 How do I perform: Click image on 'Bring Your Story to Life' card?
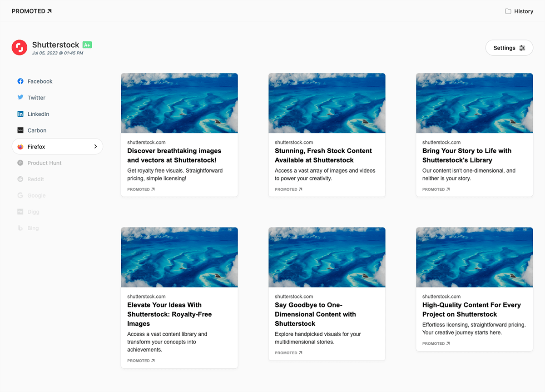point(475,103)
